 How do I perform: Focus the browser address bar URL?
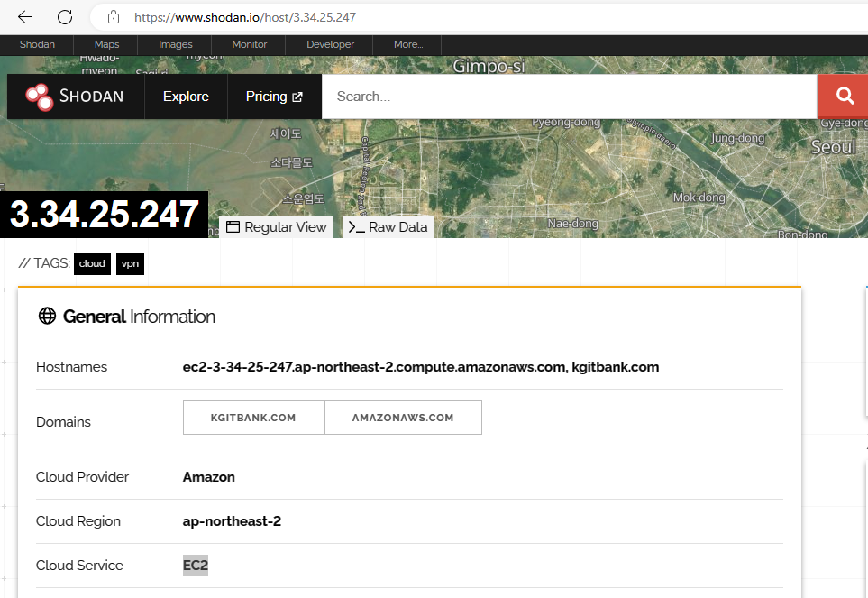point(245,17)
